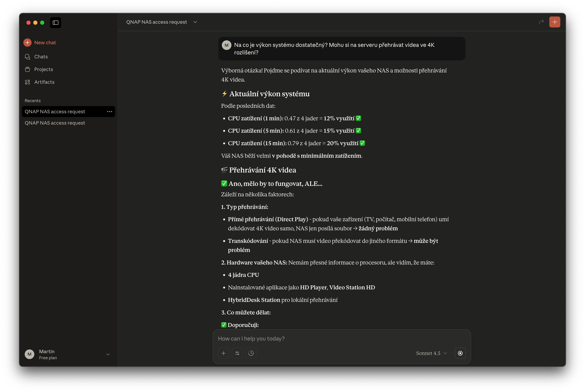This screenshot has width=585, height=392.
Task: Stop the response generation button
Action: [x=460, y=353]
